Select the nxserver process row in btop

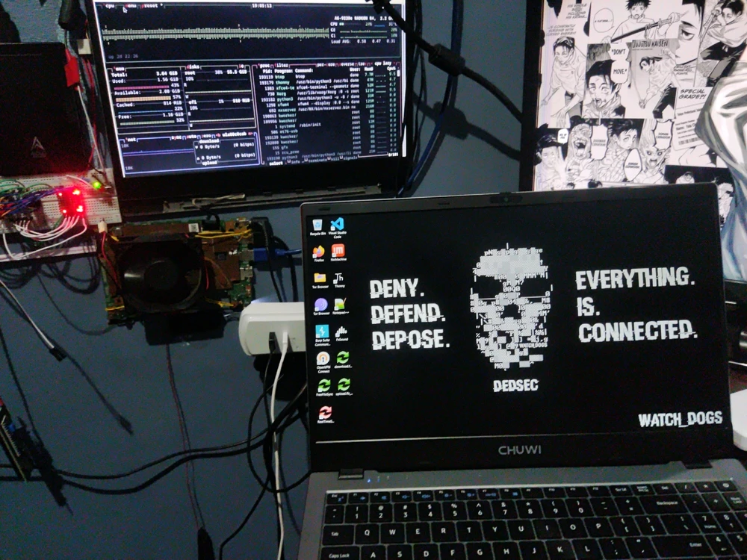(x=328, y=110)
